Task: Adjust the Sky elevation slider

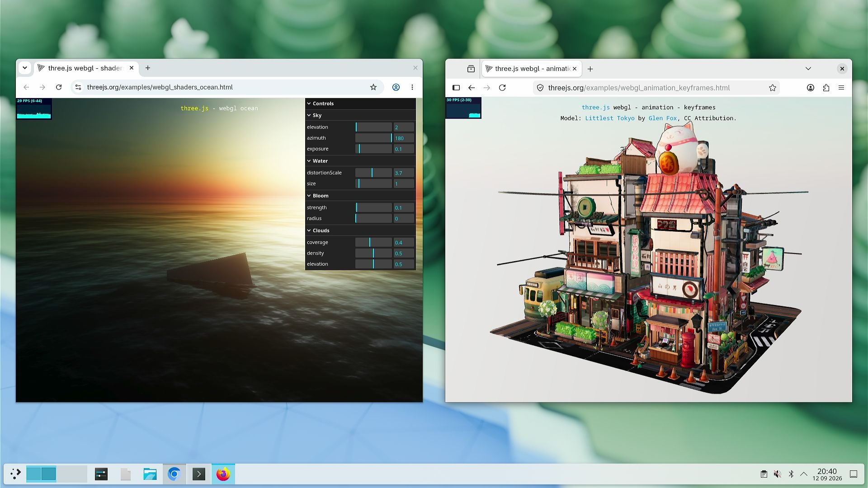Action: coord(373,127)
